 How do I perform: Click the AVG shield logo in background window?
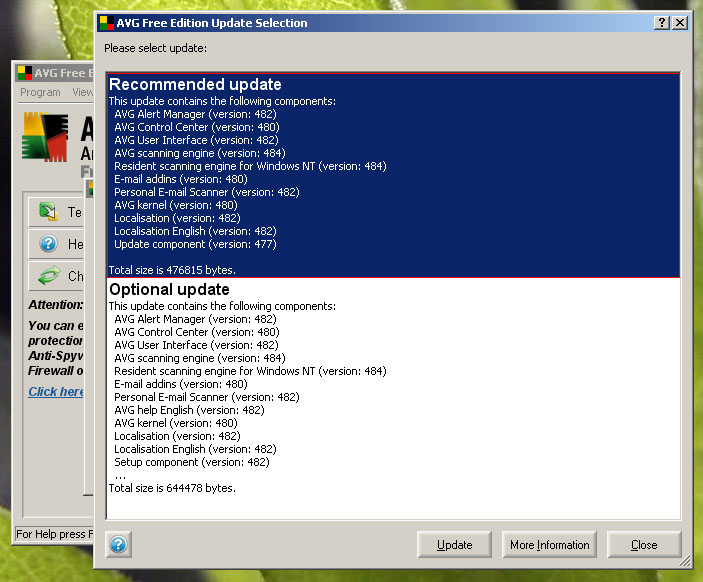pos(45,137)
